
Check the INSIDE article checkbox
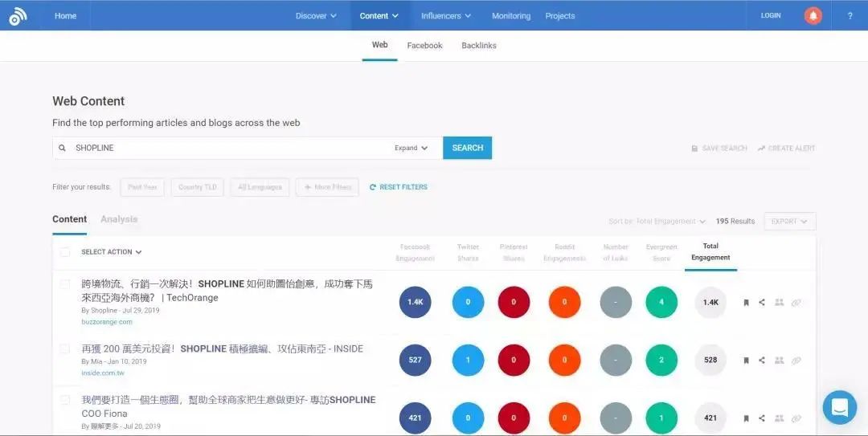click(65, 348)
